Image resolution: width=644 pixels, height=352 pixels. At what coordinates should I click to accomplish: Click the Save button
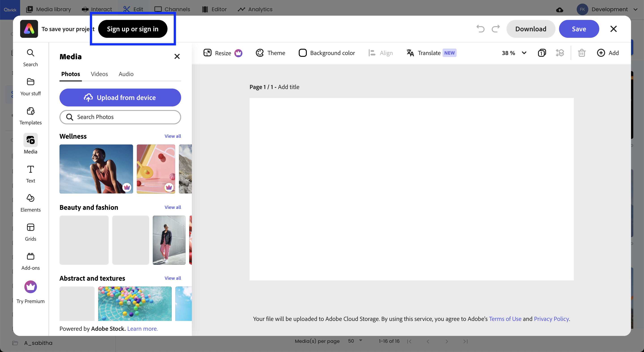click(579, 29)
